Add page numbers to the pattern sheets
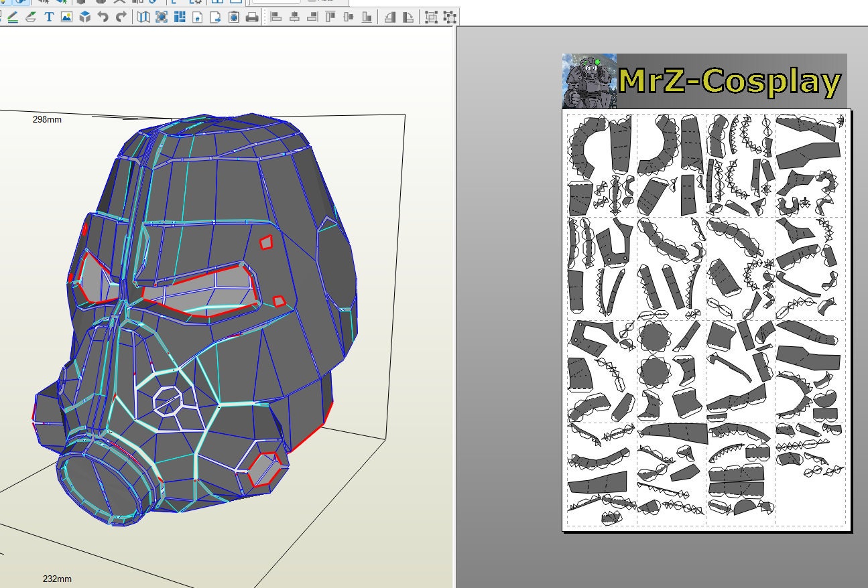This screenshot has height=588, width=868. point(197,18)
